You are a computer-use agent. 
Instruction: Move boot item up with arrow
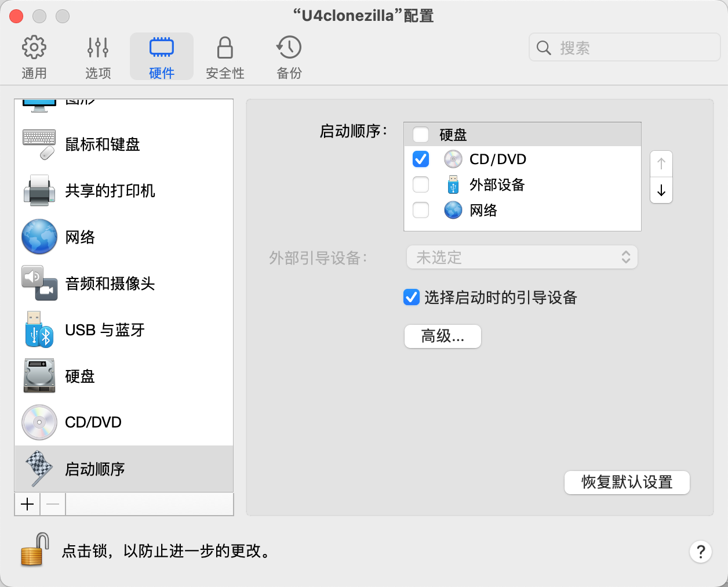tap(661, 164)
